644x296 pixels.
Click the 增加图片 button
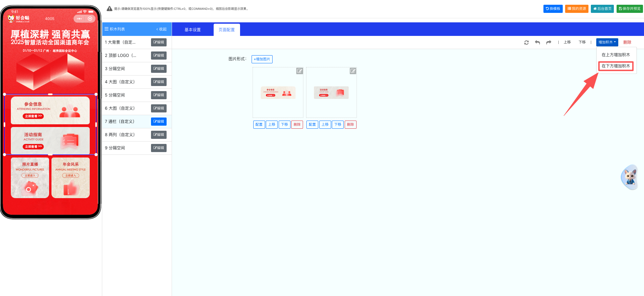262,59
